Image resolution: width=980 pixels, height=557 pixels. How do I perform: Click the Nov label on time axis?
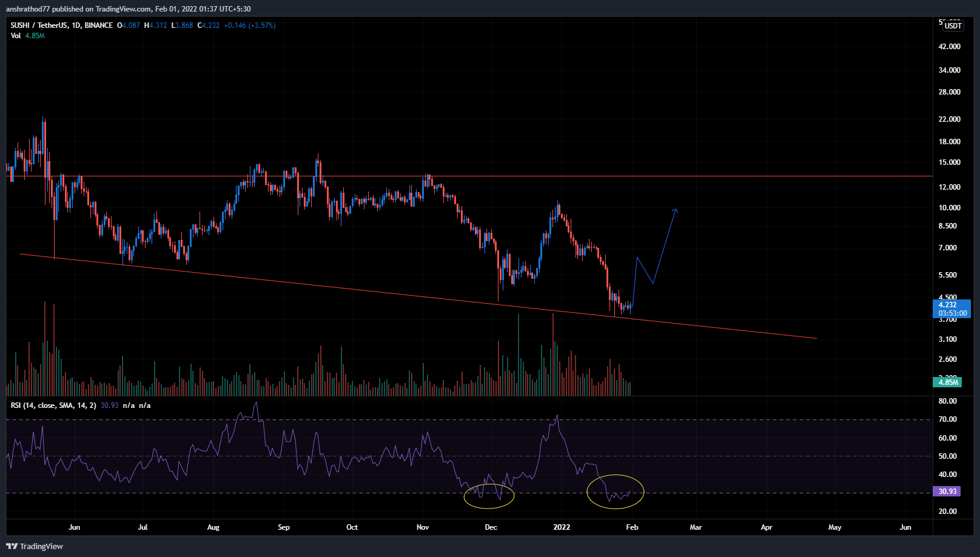pyautogui.click(x=423, y=527)
